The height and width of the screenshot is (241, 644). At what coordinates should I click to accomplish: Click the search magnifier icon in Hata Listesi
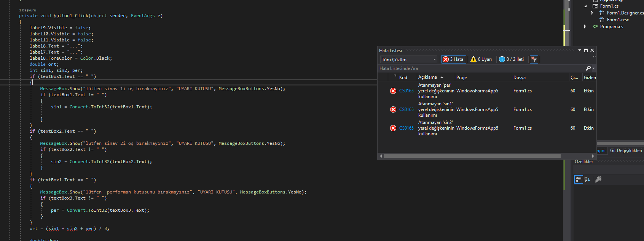pos(588,68)
